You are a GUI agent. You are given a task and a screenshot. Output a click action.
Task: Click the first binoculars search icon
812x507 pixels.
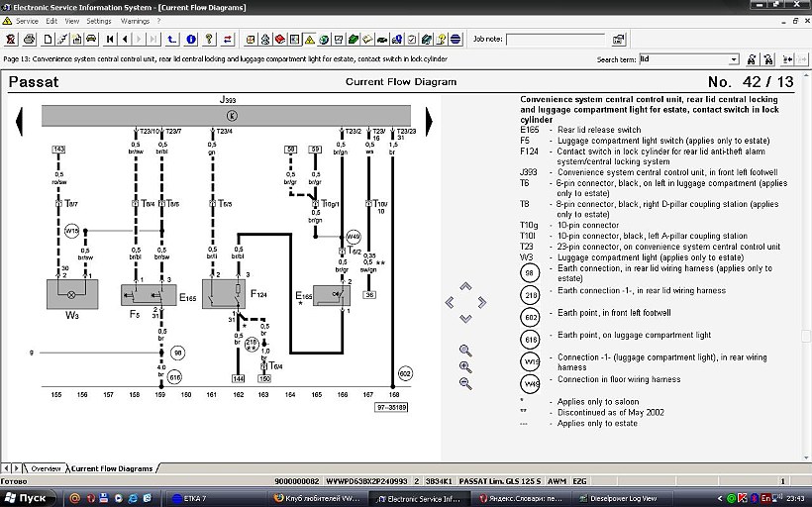(x=752, y=59)
